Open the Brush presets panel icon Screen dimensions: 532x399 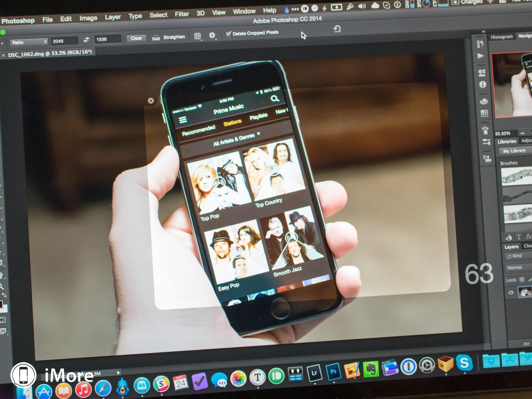[485, 130]
